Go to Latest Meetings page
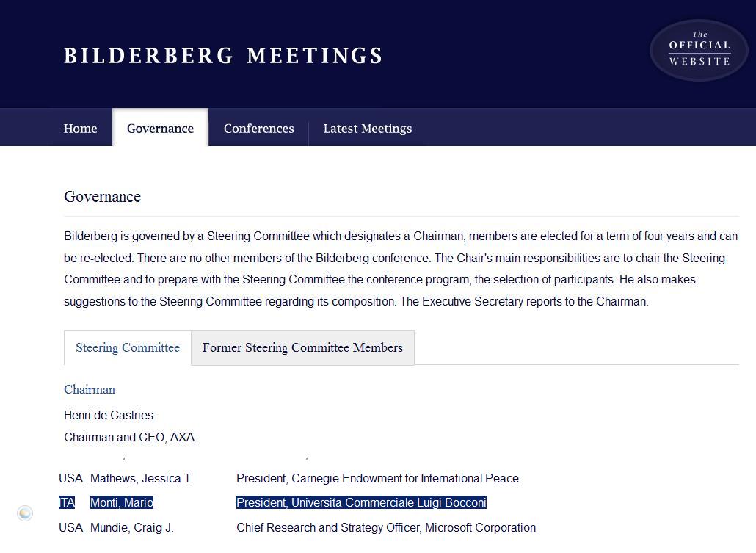This screenshot has width=756, height=553. pyautogui.click(x=368, y=129)
